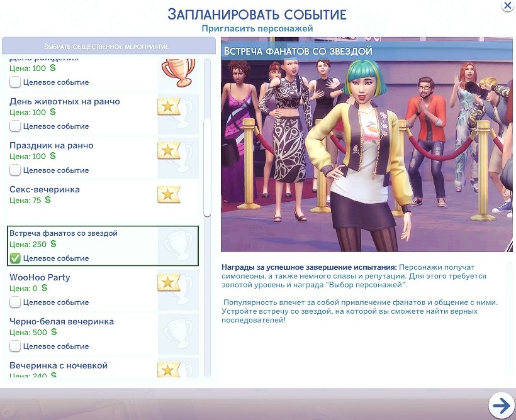The image size is (516, 420).
Task: Click the celebrity fan meeting preview image
Action: click(367, 145)
